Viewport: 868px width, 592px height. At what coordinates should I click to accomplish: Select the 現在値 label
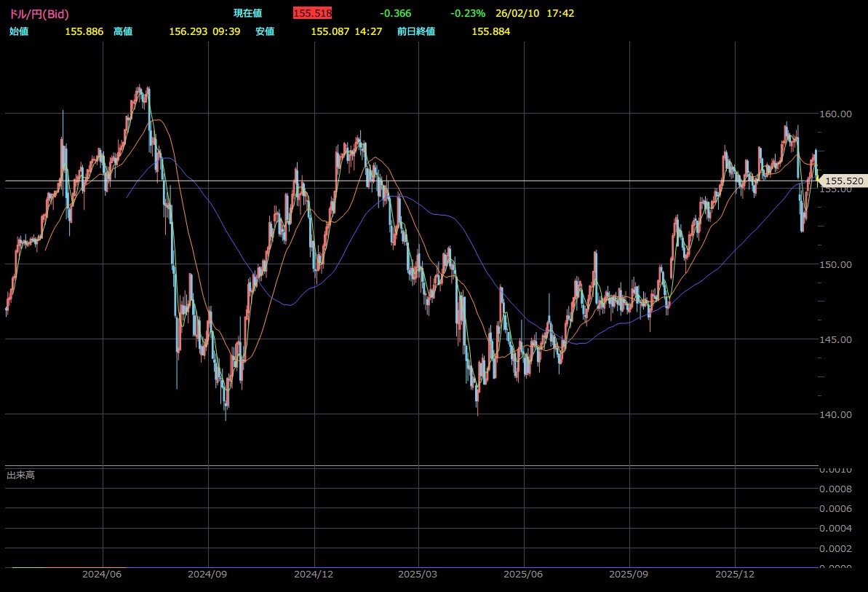tap(248, 13)
